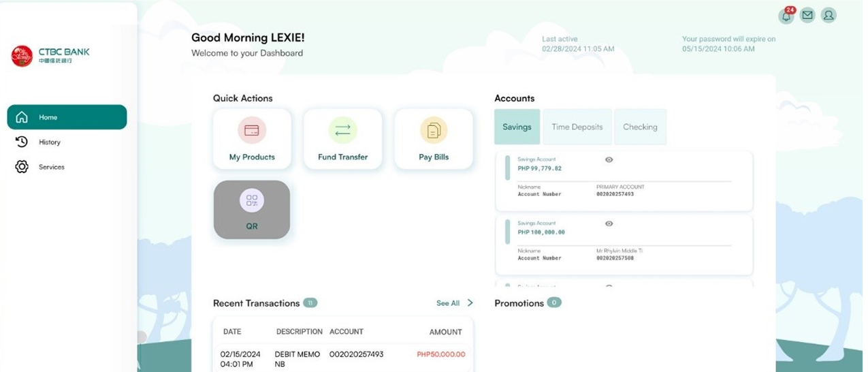Show balance of PHP 99,779.82 account
This screenshot has height=372, width=868.
tap(609, 159)
